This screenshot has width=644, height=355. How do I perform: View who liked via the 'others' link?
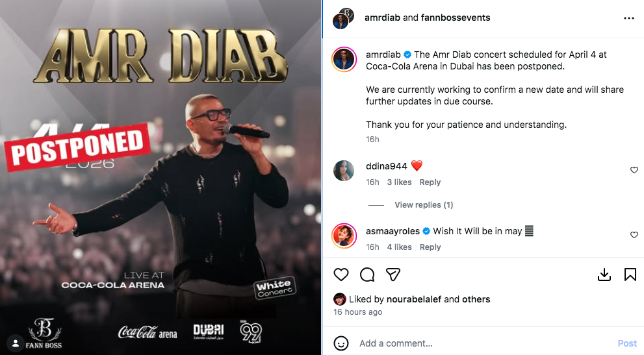click(476, 299)
